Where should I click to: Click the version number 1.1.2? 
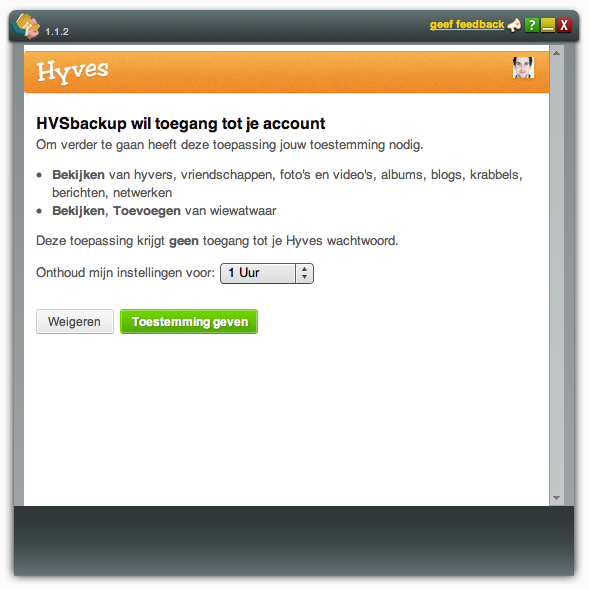pos(57,32)
